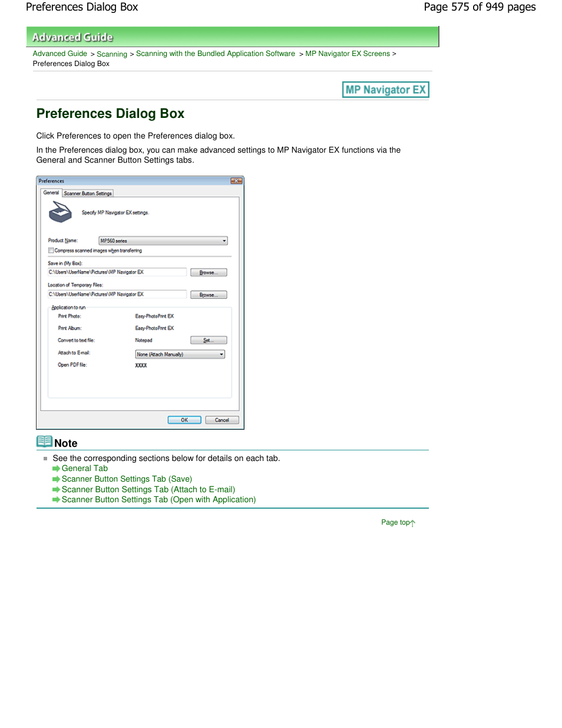Viewport: 562px width, 728px height.
Task: Open the Advanced Guide breadcrumb link
Action: pos(60,54)
